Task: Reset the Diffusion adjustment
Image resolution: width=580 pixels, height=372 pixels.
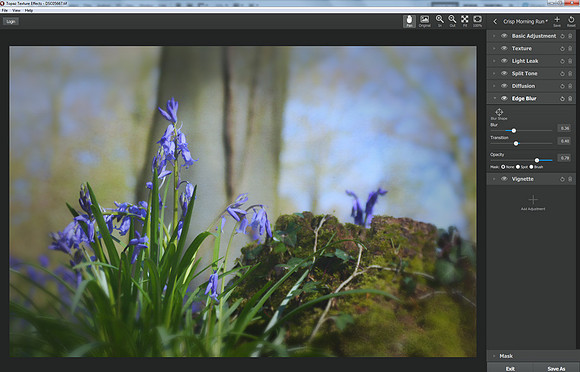Action: pyautogui.click(x=562, y=86)
